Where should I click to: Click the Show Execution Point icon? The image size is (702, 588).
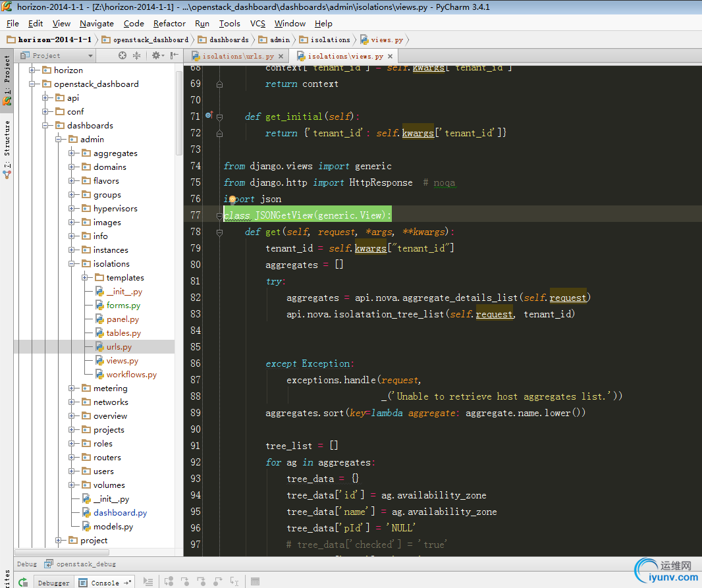(x=148, y=582)
